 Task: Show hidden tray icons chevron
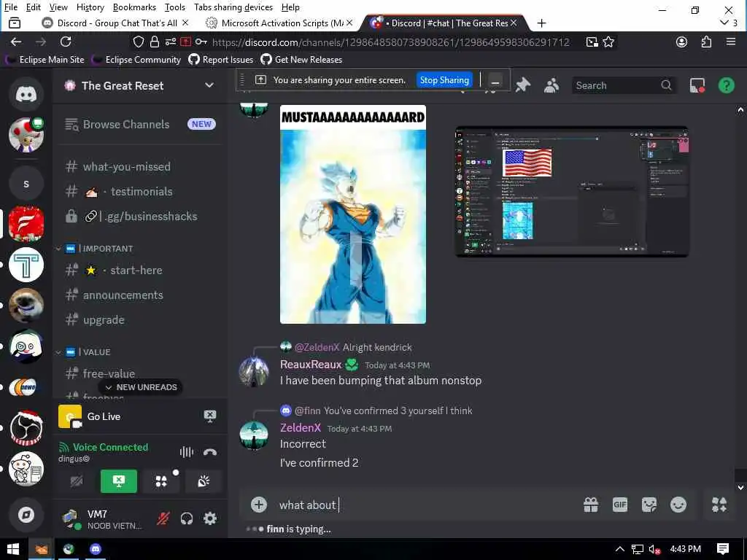point(620,549)
